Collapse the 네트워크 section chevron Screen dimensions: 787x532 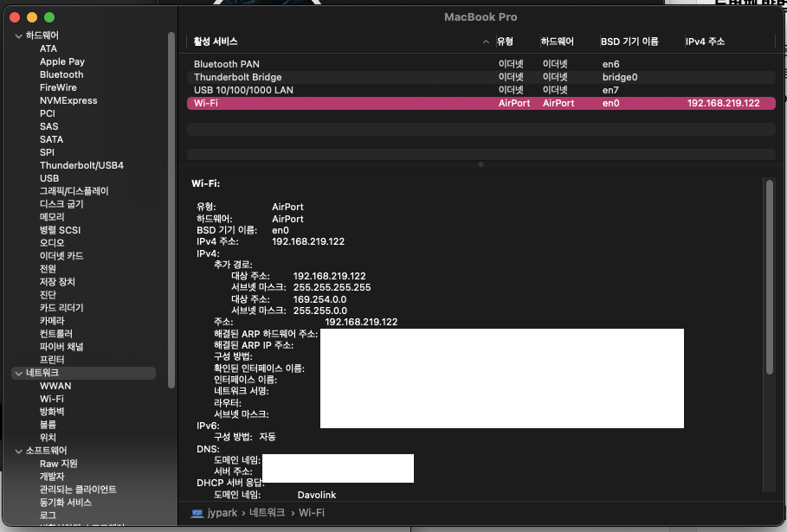coord(18,374)
